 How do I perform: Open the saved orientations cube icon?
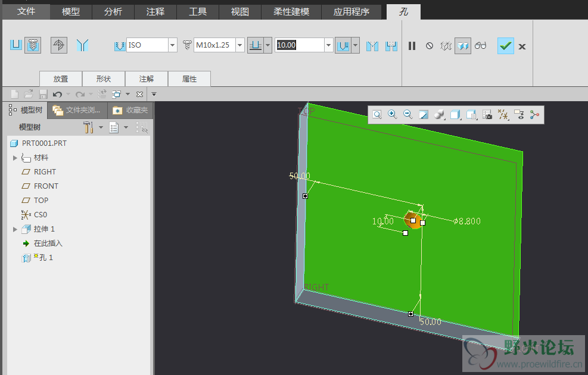tap(455, 115)
